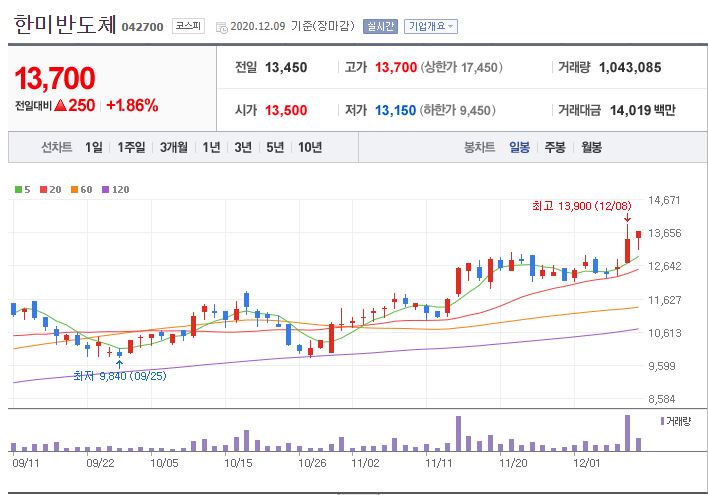Click the current price 13,700 in large red

pos(55,78)
